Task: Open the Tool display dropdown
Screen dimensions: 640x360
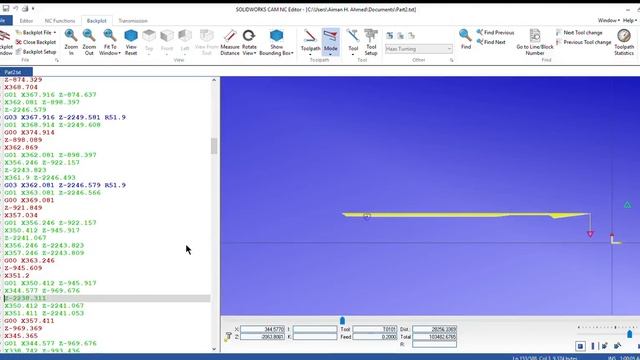Action: tap(353, 51)
